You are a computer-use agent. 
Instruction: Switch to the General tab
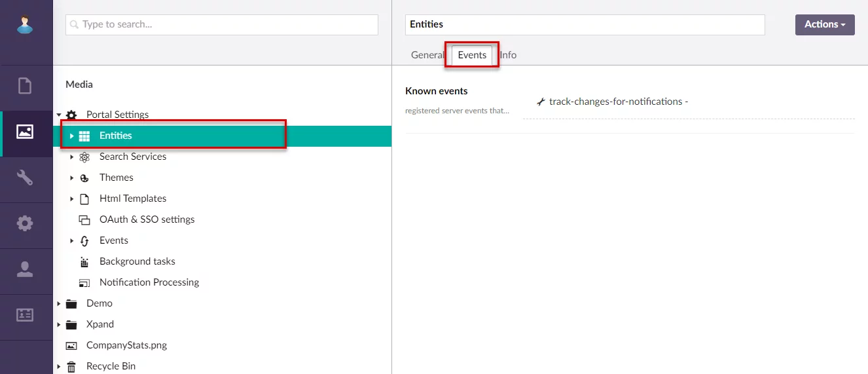point(427,55)
